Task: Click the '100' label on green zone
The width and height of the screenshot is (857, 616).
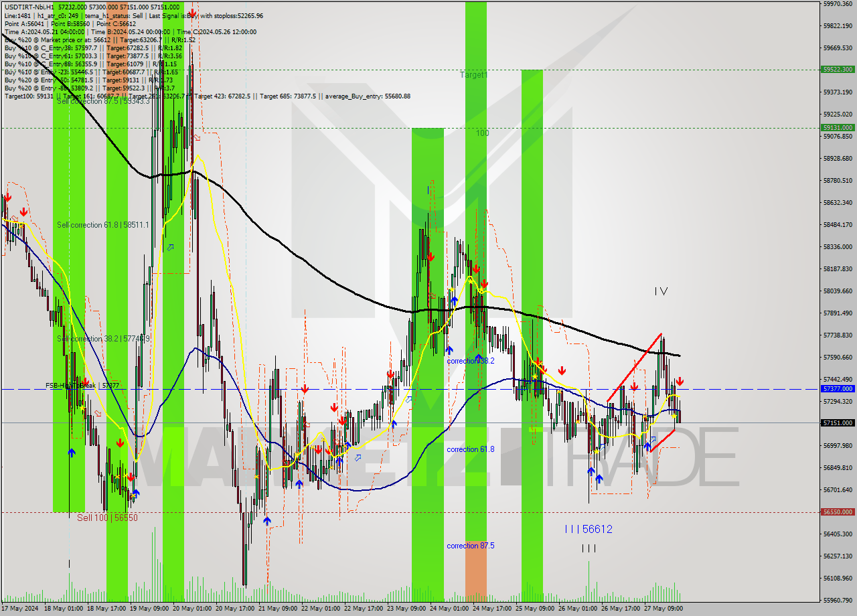Action: click(483, 133)
